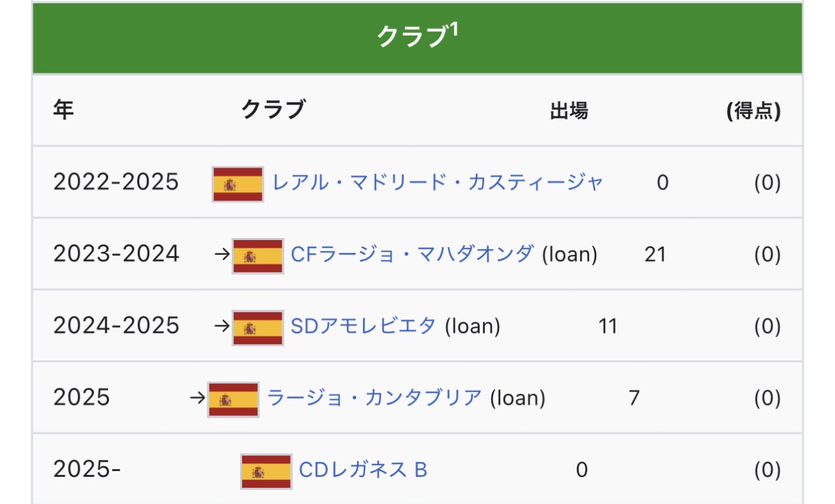Screen dimensions: 835x504
Task: Click the 21 appearances value
Action: click(655, 255)
